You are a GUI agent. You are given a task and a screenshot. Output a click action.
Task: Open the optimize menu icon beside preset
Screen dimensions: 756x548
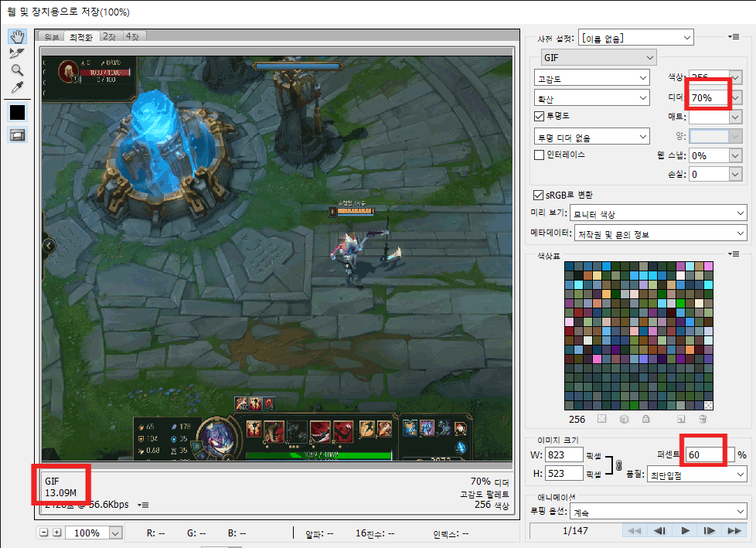coord(734,36)
